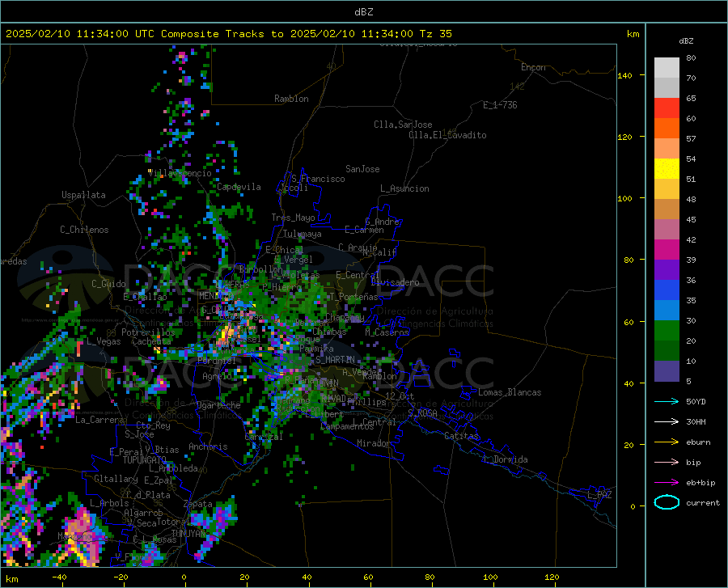Click the E_1-736 map label
This screenshot has height=588, width=728.
pos(500,105)
